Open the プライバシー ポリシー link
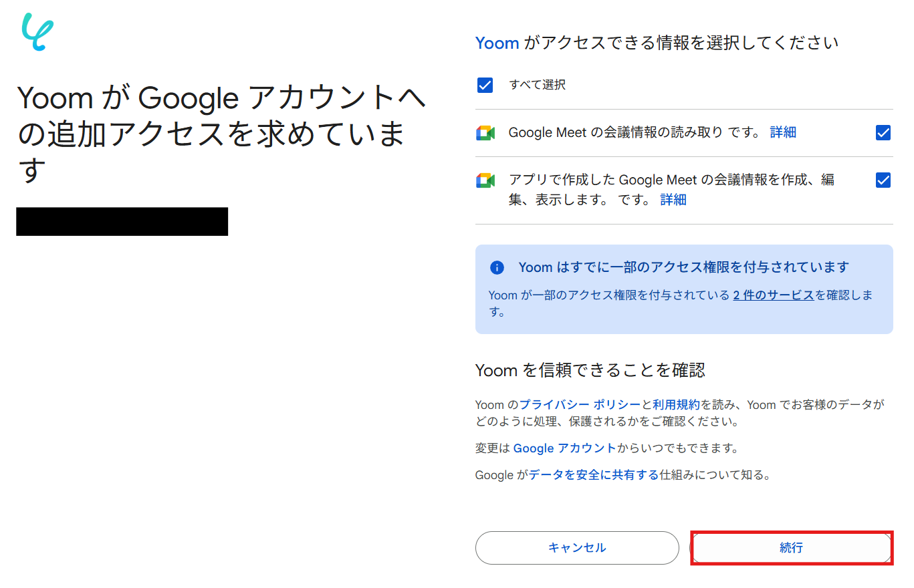Screen dimensions: 914x588 click(x=580, y=405)
